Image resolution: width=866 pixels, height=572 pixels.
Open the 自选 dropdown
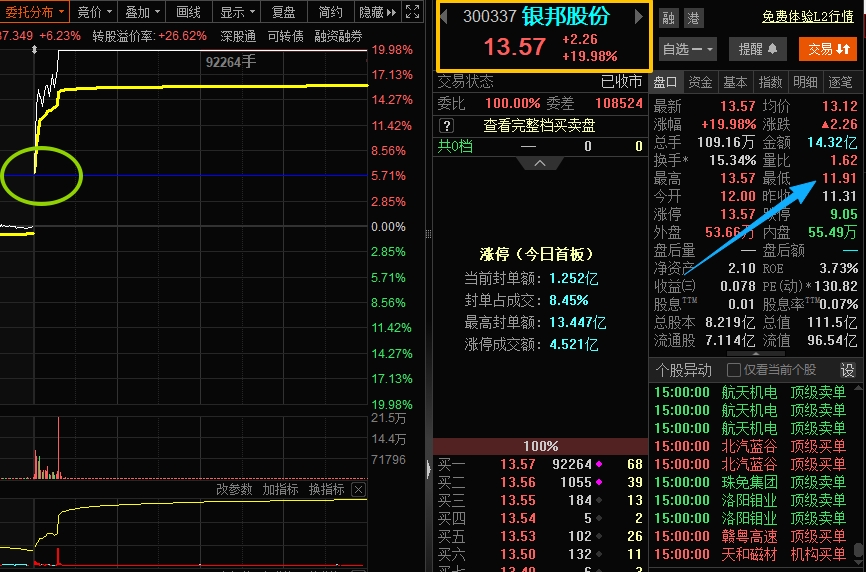(x=688, y=49)
